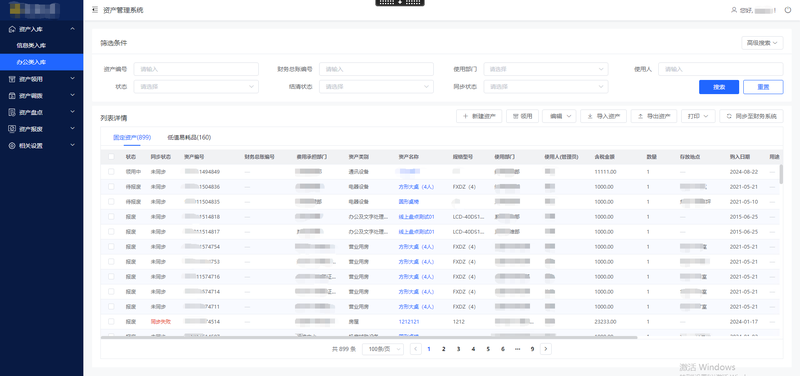Image resolution: width=800 pixels, height=376 pixels.
Task: Open the 打印 dropdown button
Action: tap(698, 116)
